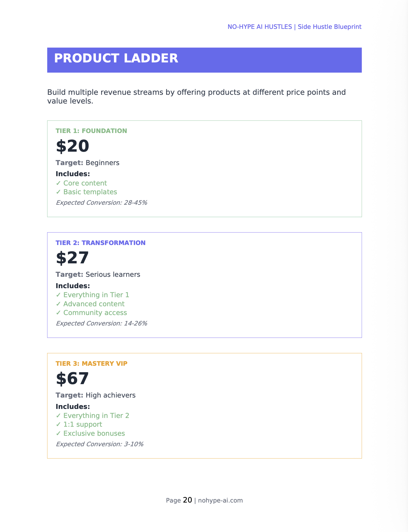Open the nohype-ai.com footer link
Viewport: 408px width, 532px height.
click(x=220, y=501)
